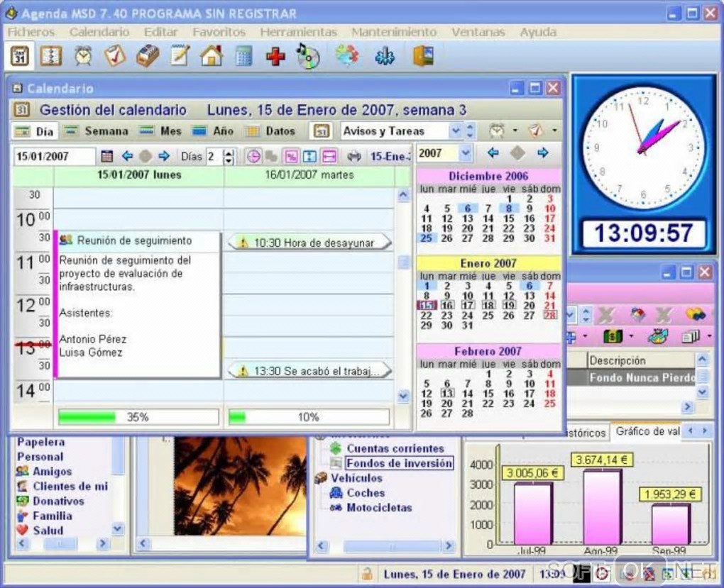Click the Días stepper arrows
This screenshot has height=588, width=724.
(229, 157)
